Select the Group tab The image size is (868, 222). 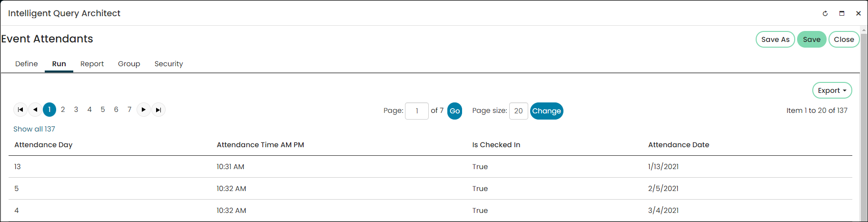(x=129, y=64)
